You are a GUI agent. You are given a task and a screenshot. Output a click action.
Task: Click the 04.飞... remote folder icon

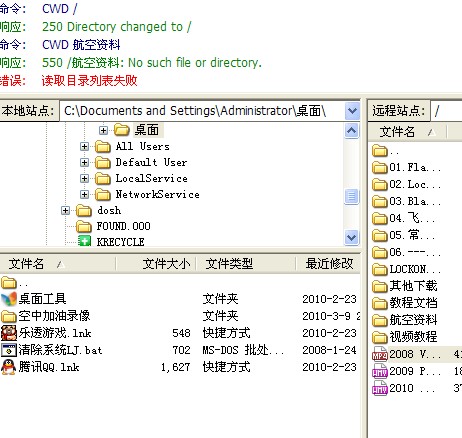pyautogui.click(x=380, y=218)
